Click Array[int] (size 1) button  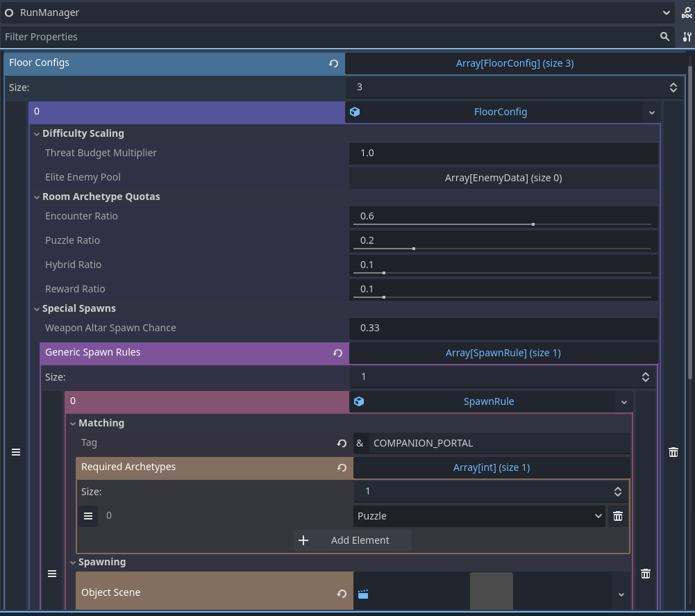coord(491,467)
